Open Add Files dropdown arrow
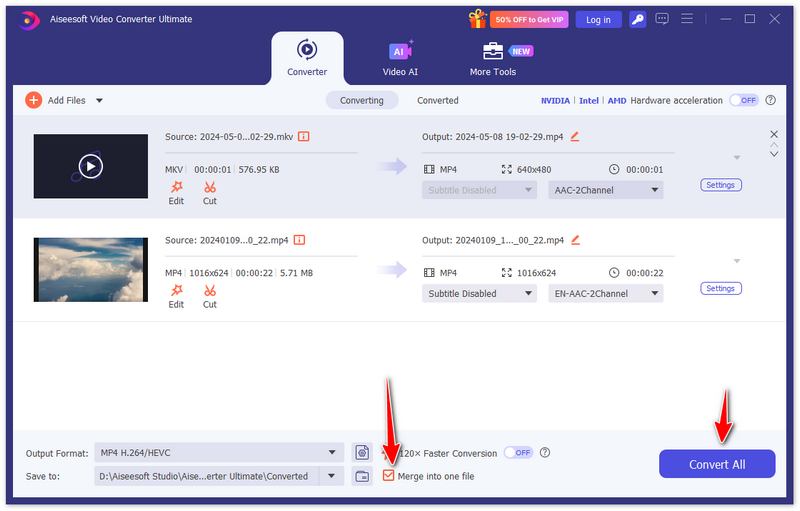800x511 pixels. (x=99, y=100)
